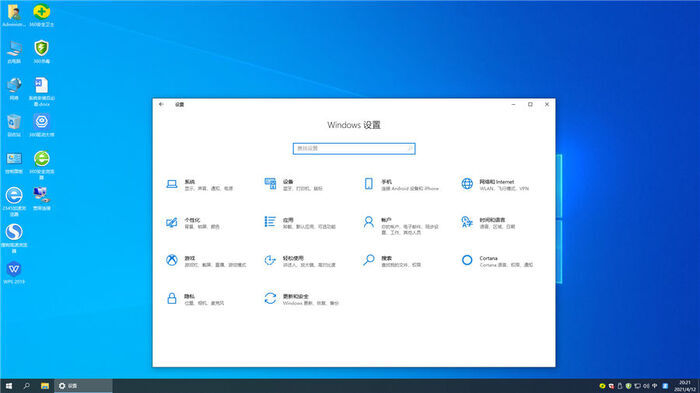Select the 搜狗高速浏览器 desktop icon
This screenshot has width=700, height=393.
[x=14, y=238]
